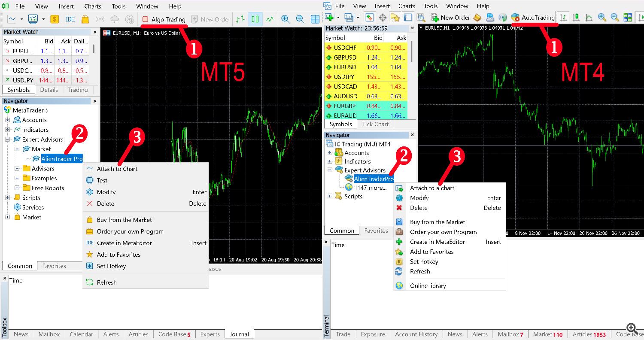Zoom in the MT5 chart
This screenshot has width=644, height=340.
point(286,19)
